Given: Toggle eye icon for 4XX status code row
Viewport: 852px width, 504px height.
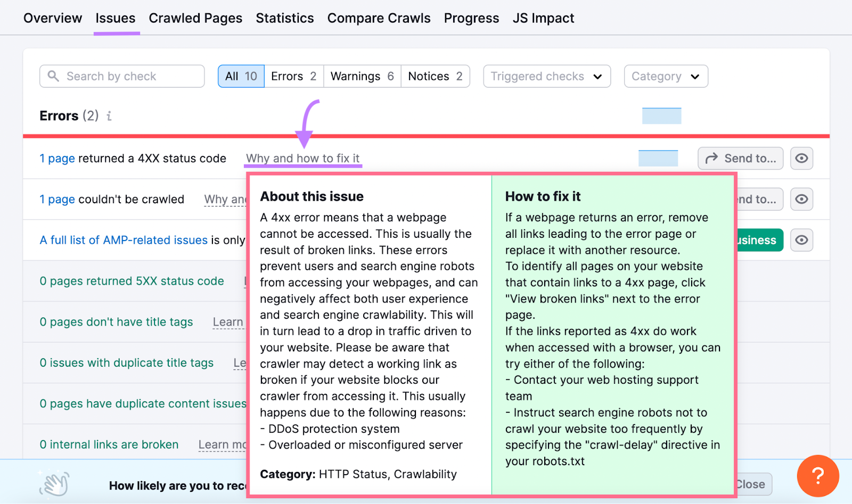Looking at the screenshot, I should click(x=801, y=159).
